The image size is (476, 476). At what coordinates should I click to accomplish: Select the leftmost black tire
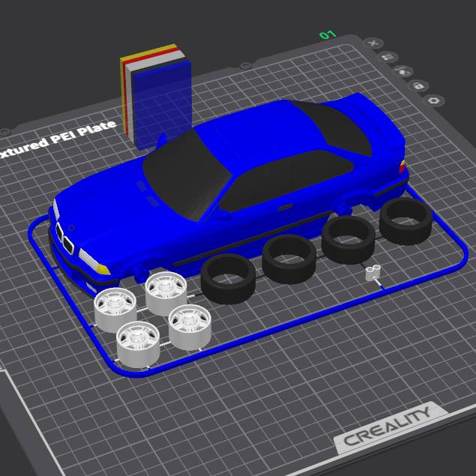point(228,278)
